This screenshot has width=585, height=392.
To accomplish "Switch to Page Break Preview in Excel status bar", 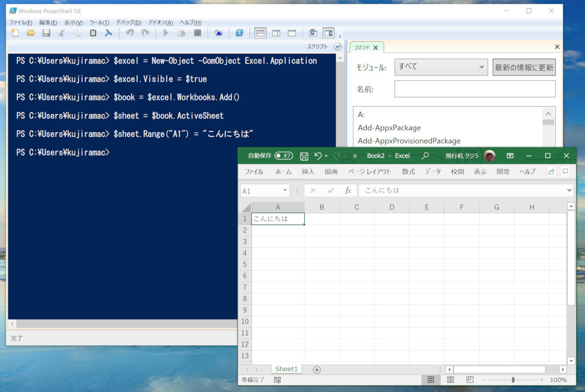I will click(x=469, y=380).
